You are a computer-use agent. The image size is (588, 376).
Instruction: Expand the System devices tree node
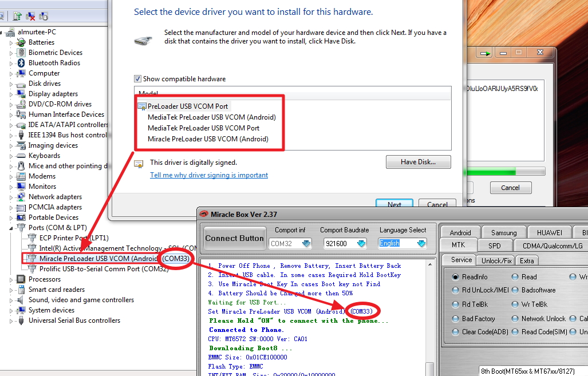(11, 310)
